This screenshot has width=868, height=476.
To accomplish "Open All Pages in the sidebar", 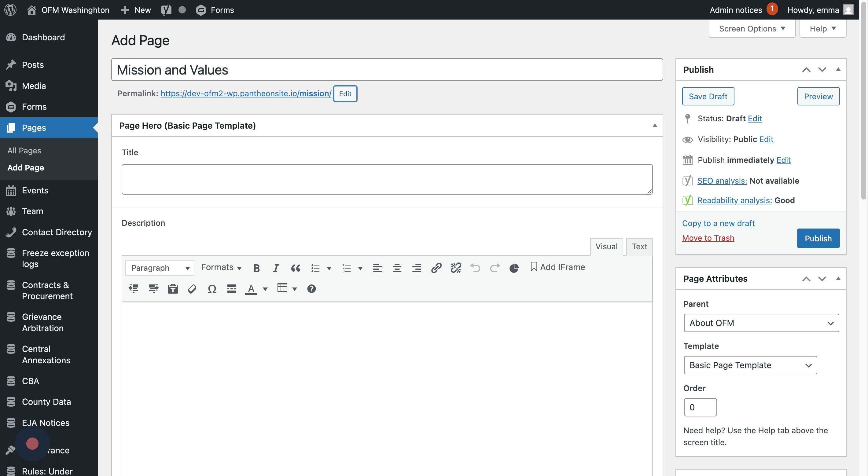I will click(24, 150).
